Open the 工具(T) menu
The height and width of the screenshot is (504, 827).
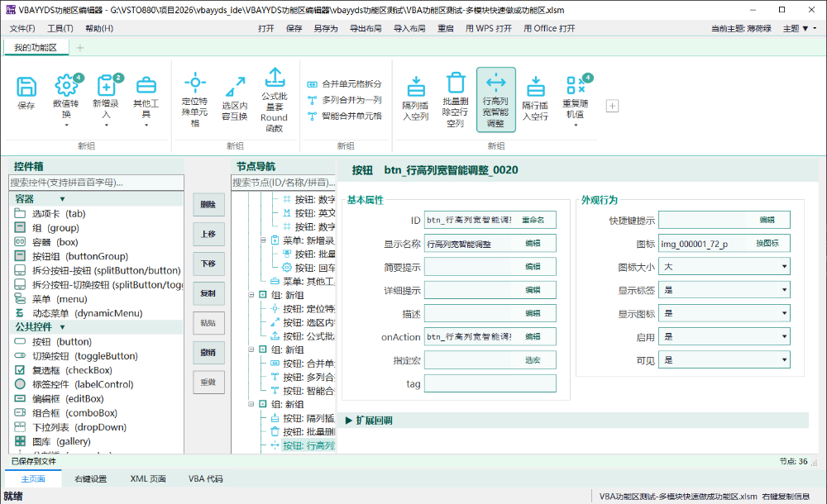[x=60, y=28]
